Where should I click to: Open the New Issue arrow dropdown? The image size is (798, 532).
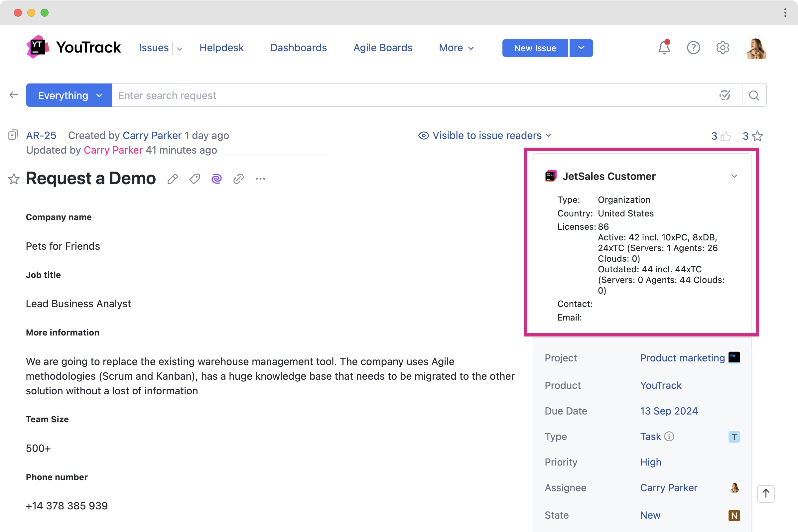[x=581, y=48]
